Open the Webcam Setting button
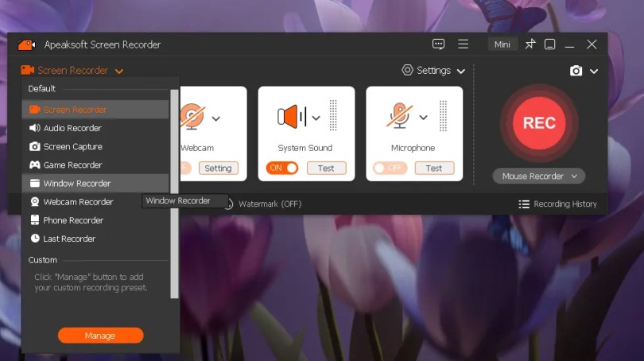The width and height of the screenshot is (644, 361). [x=218, y=168]
